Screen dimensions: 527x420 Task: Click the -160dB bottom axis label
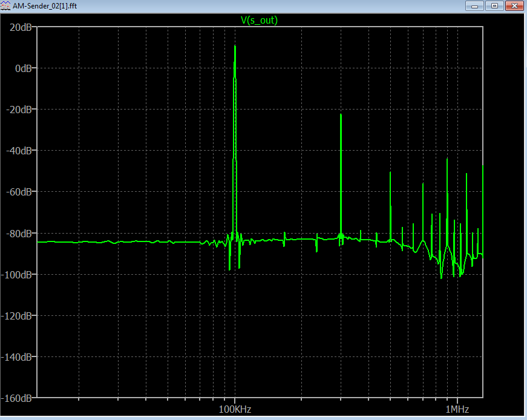pos(17,398)
